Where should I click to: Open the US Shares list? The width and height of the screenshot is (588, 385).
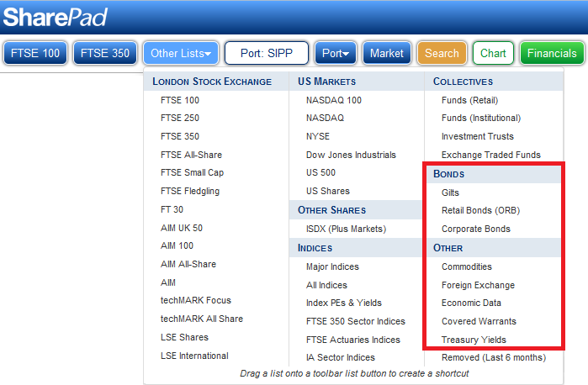pyautogui.click(x=328, y=191)
